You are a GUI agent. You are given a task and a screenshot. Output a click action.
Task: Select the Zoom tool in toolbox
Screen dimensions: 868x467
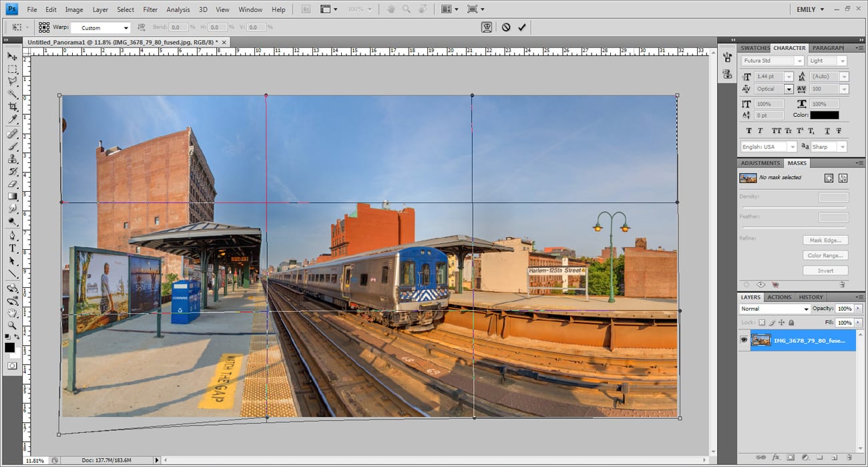[x=12, y=325]
